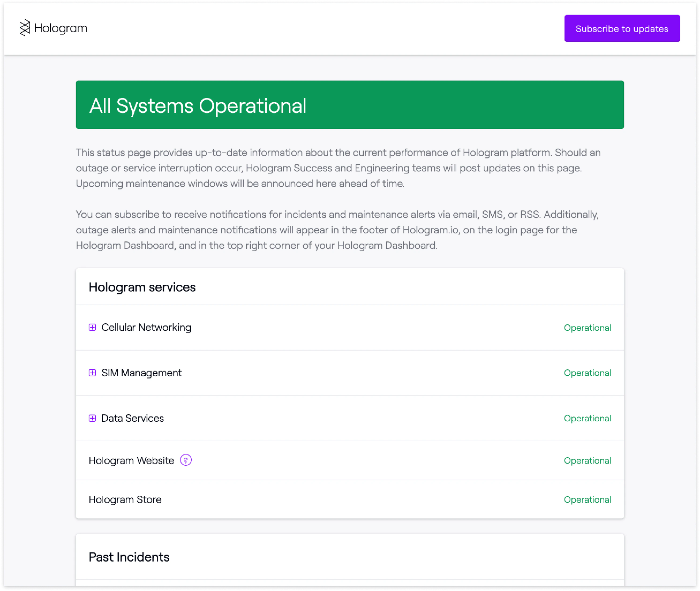This screenshot has width=700, height=591.
Task: Click the Hologram logo icon
Action: click(24, 28)
